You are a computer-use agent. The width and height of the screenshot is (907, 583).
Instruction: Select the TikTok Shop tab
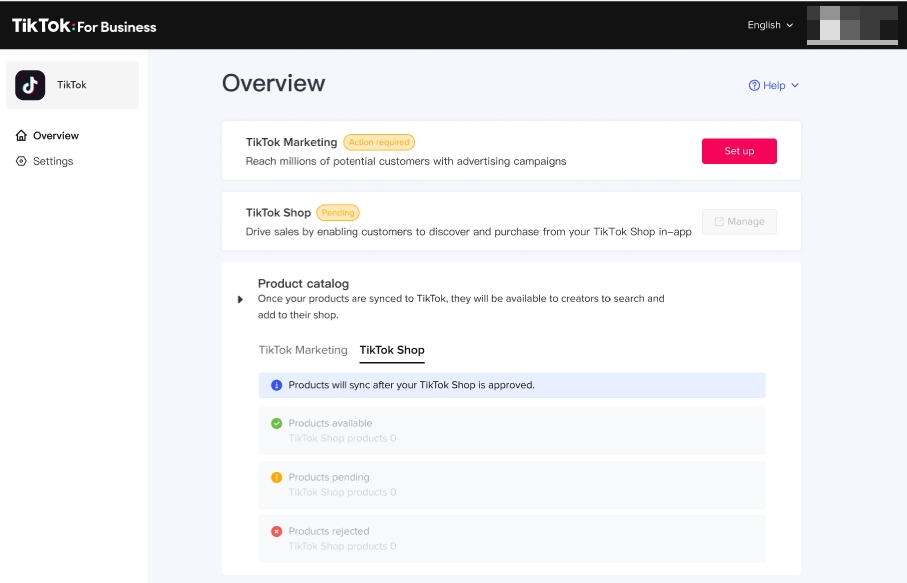pos(392,350)
